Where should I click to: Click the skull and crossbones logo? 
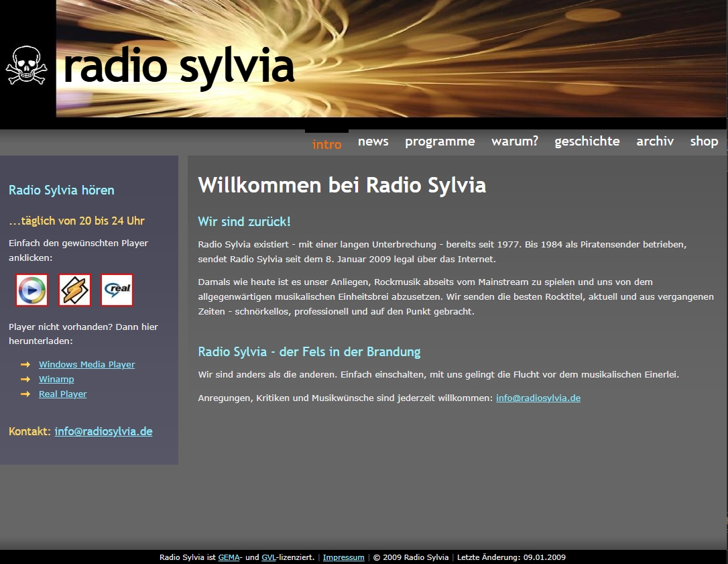pyautogui.click(x=27, y=65)
